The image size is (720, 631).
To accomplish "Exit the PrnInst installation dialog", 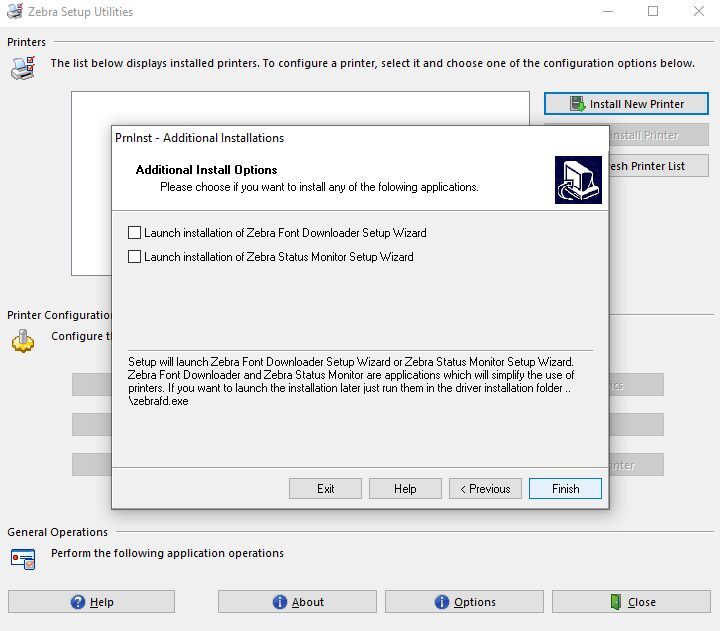I will tap(326, 489).
